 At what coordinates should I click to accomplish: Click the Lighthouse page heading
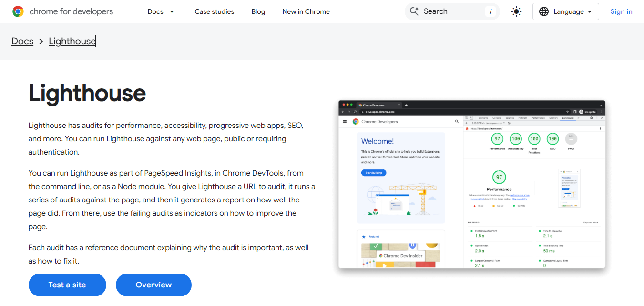[87, 93]
